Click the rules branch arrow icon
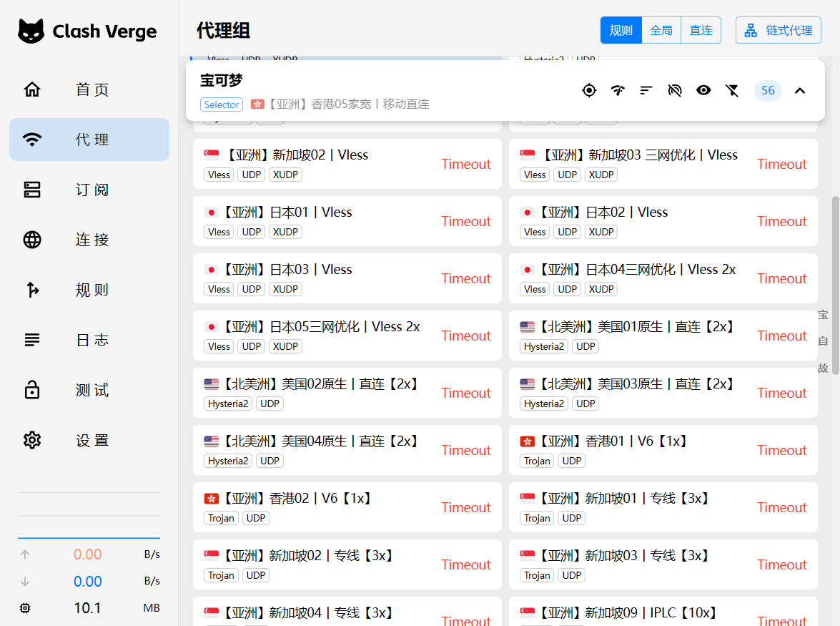Screen dimensions: 840x626 coord(32,290)
